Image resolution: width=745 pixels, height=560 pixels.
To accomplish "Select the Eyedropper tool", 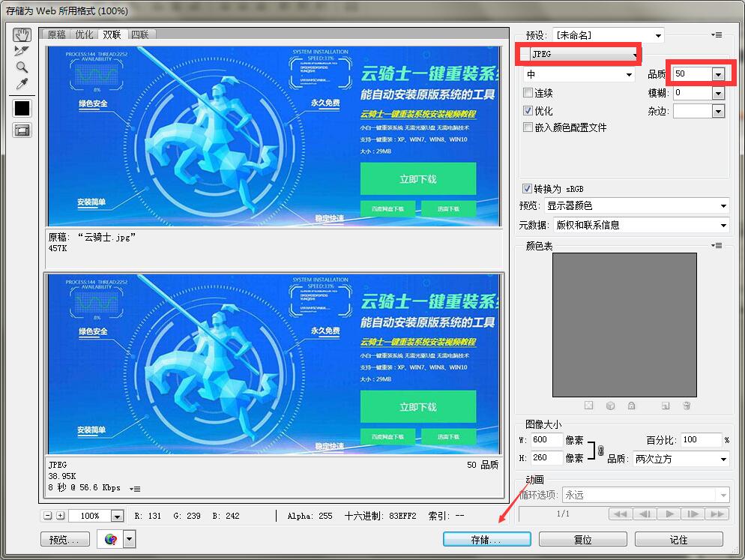I will 22,84.
